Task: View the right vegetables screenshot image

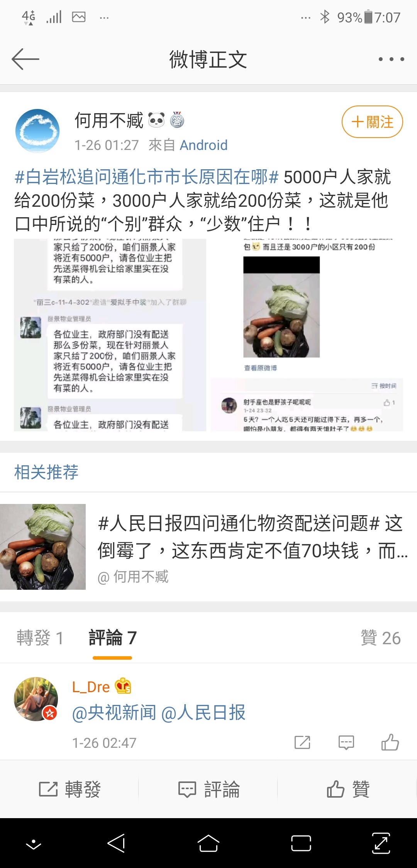Action: [x=307, y=335]
